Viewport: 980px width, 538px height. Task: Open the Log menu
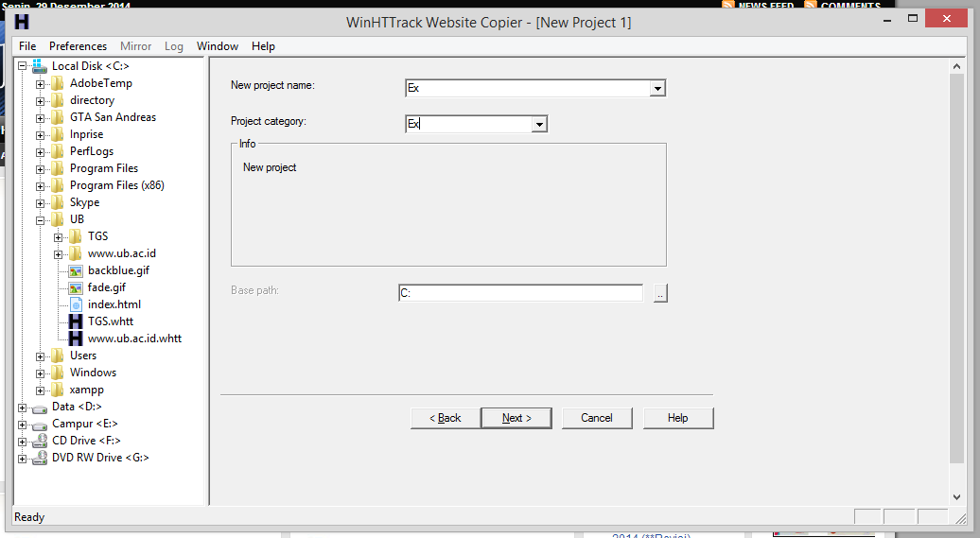[174, 46]
